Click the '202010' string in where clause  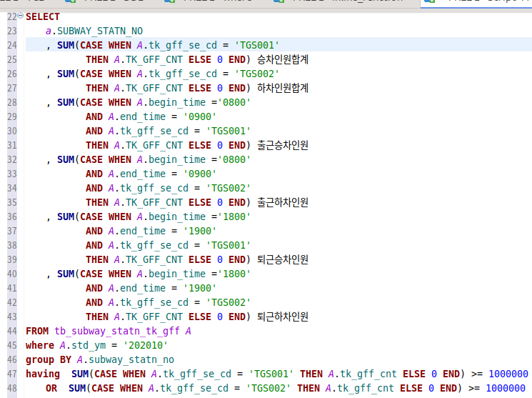click(x=148, y=345)
